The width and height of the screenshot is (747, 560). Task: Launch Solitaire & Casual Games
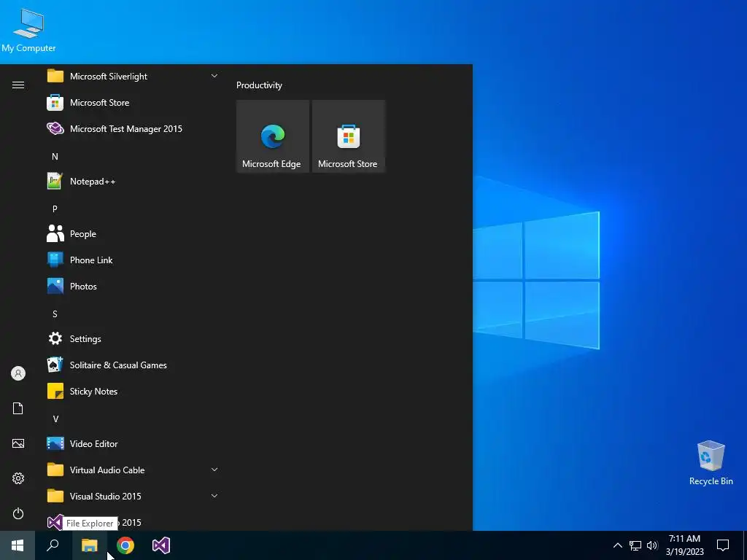coord(133,365)
